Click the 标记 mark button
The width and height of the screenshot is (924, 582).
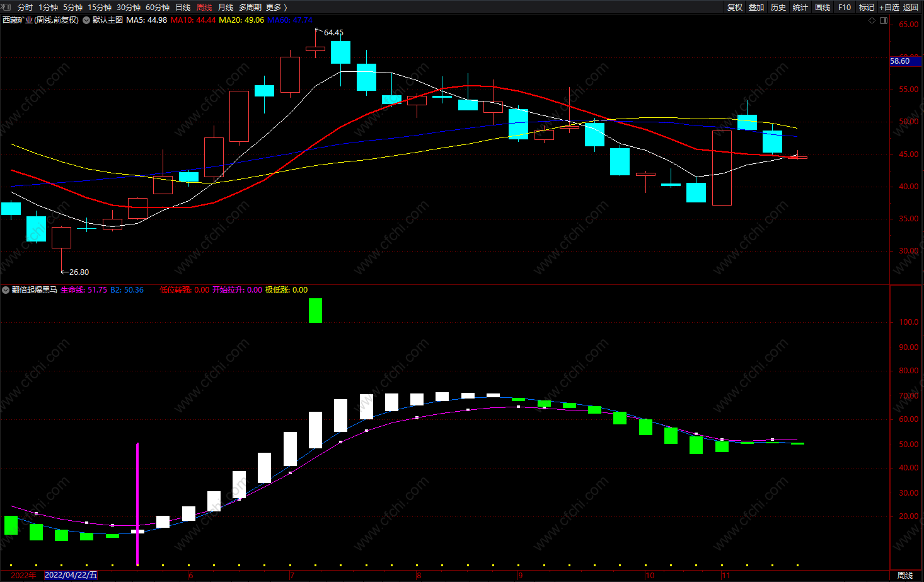[x=867, y=8]
